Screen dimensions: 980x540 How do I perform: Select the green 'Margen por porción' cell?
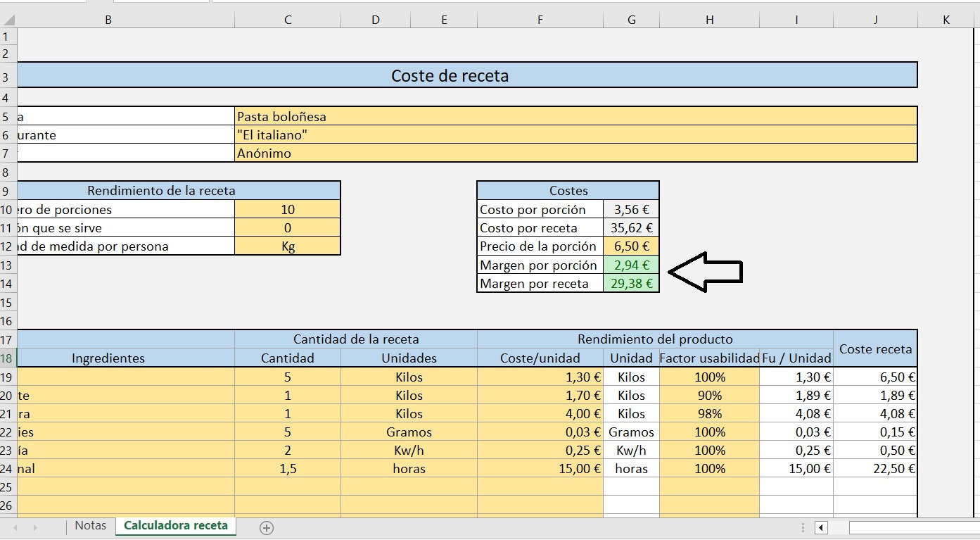(631, 265)
